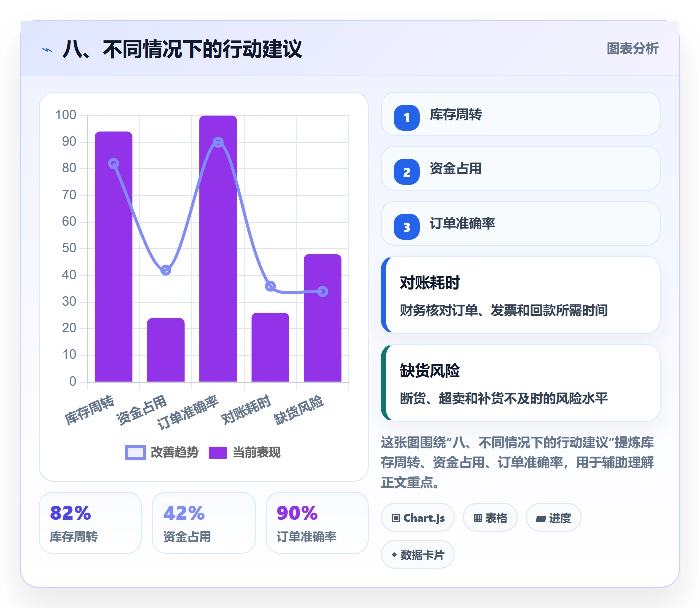Select the 0 label on the y-axis
The height and width of the screenshot is (608, 700).
pos(73,382)
